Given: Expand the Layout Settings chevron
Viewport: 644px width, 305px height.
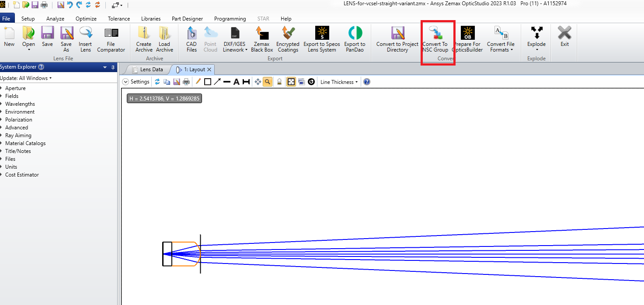Looking at the screenshot, I should pyautogui.click(x=125, y=82).
